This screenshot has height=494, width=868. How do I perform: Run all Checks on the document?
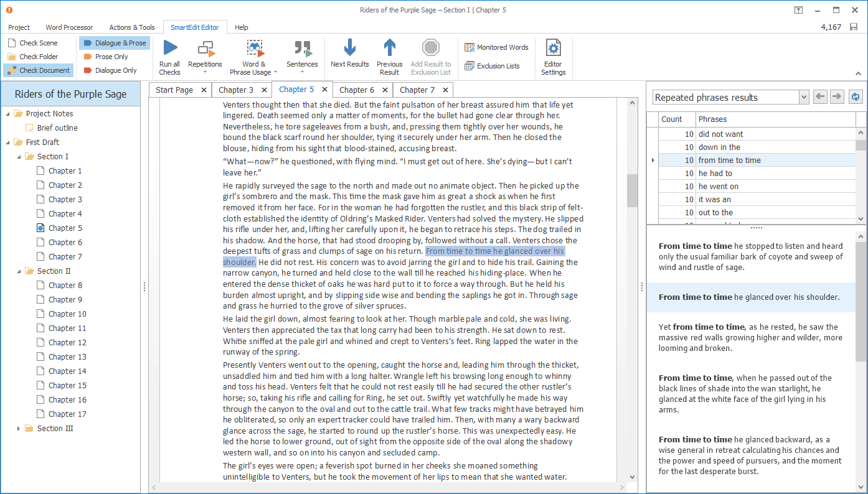(x=169, y=56)
